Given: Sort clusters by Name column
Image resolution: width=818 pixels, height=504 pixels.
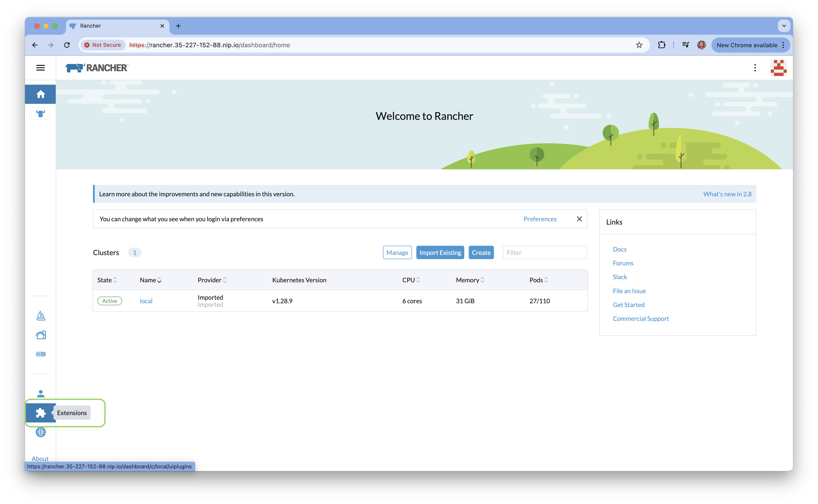Looking at the screenshot, I should 150,280.
